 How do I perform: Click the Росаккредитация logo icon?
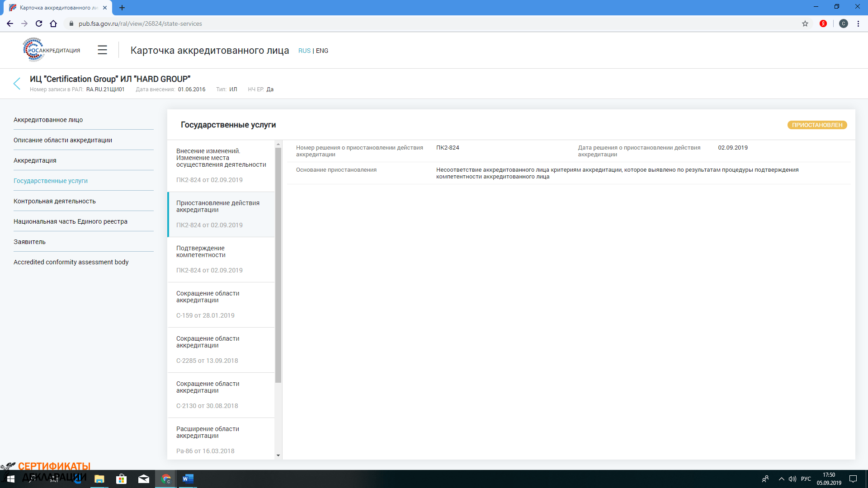click(51, 50)
